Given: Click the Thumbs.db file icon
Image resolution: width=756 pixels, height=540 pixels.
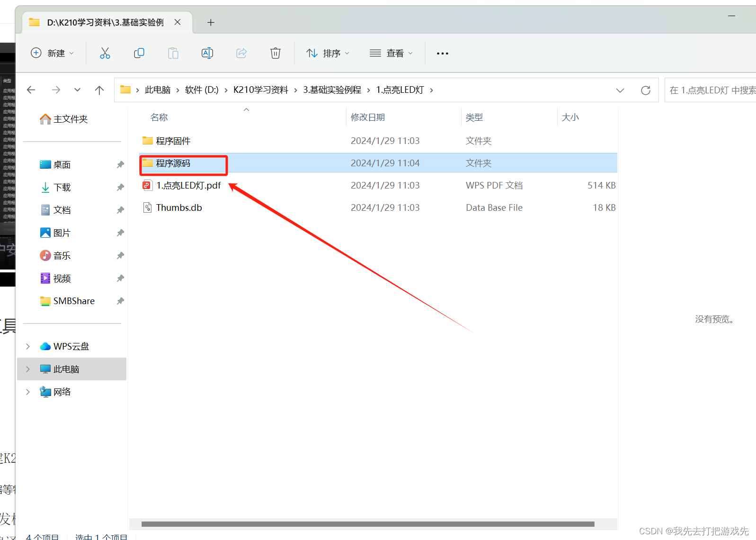Looking at the screenshot, I should pos(147,207).
